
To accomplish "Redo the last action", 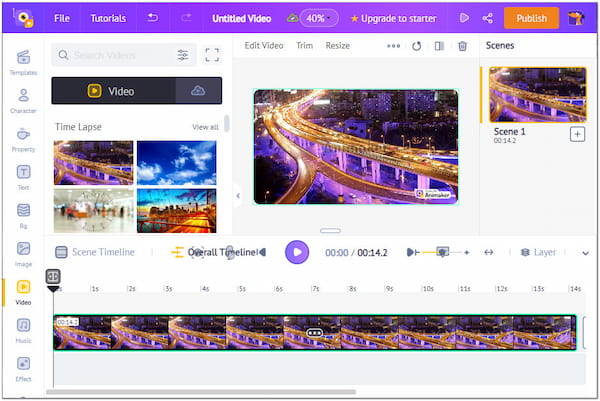I will (x=186, y=18).
